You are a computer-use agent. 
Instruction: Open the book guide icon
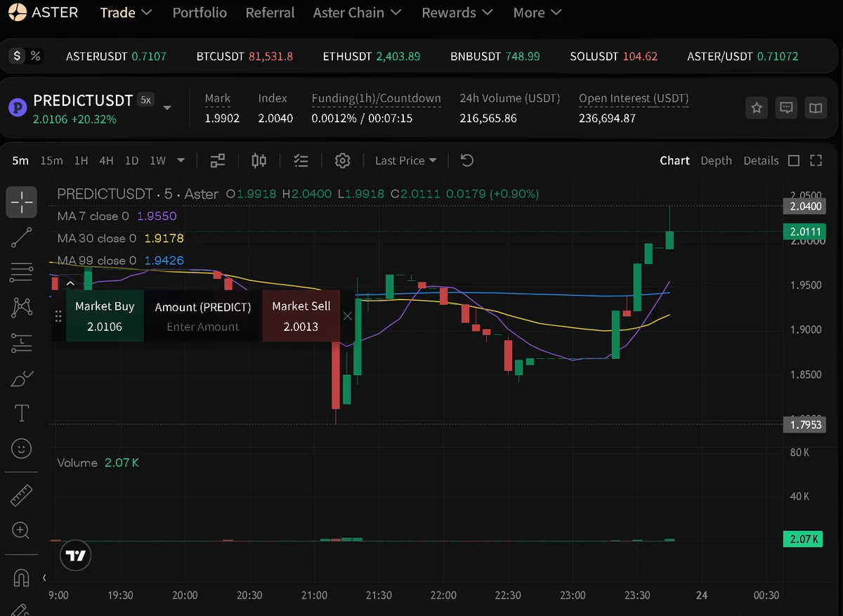tap(816, 108)
